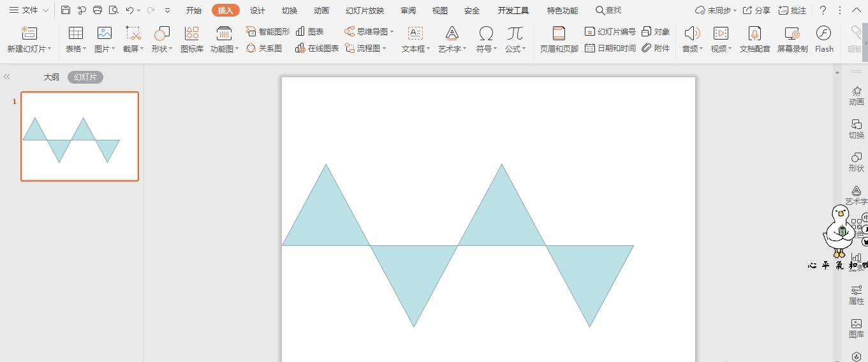Switch to 幻灯片 slides thumbnail view
Viewport: 868px width, 362px height.
coord(85,77)
